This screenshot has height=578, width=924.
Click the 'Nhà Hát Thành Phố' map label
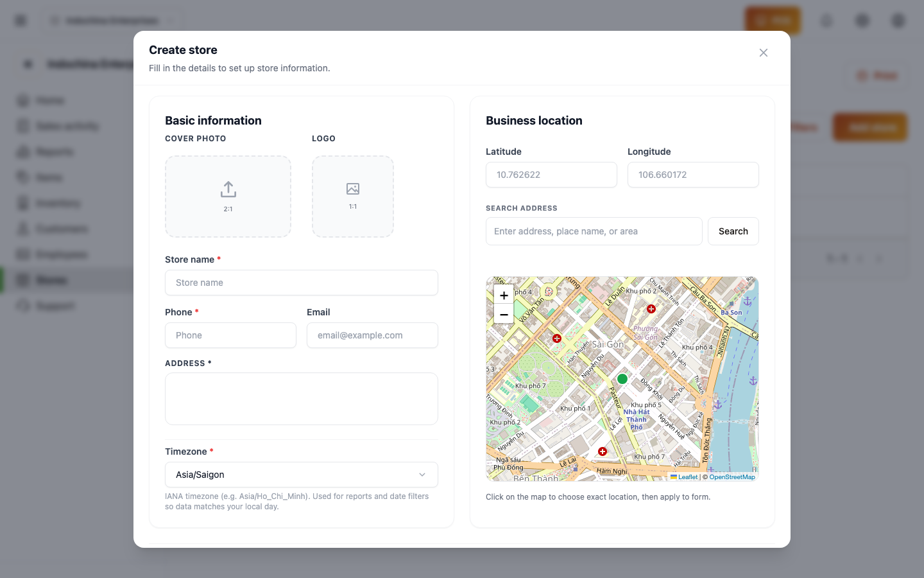tap(637, 419)
